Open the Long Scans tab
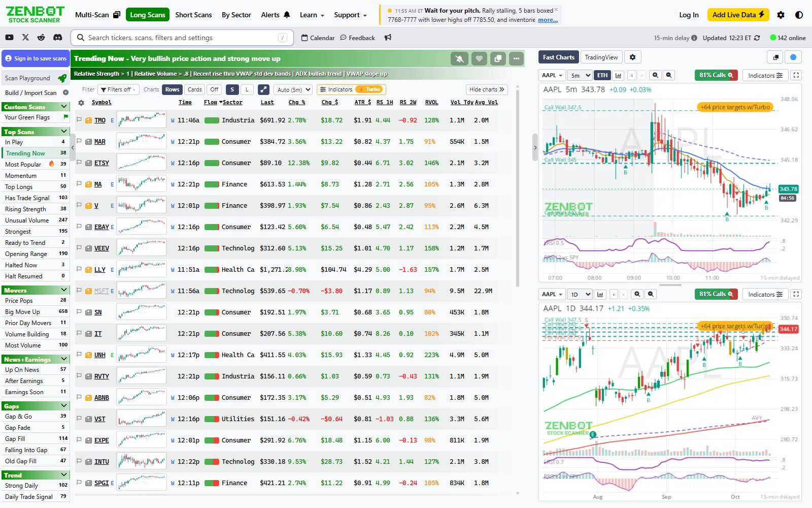The height and width of the screenshot is (508, 812). (148, 15)
